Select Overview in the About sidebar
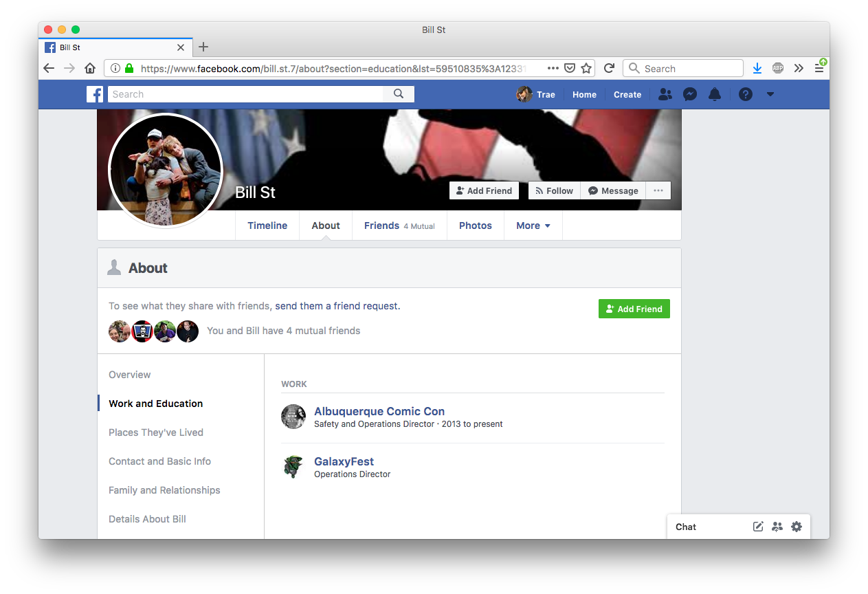Image resolution: width=868 pixels, height=594 pixels. [130, 375]
